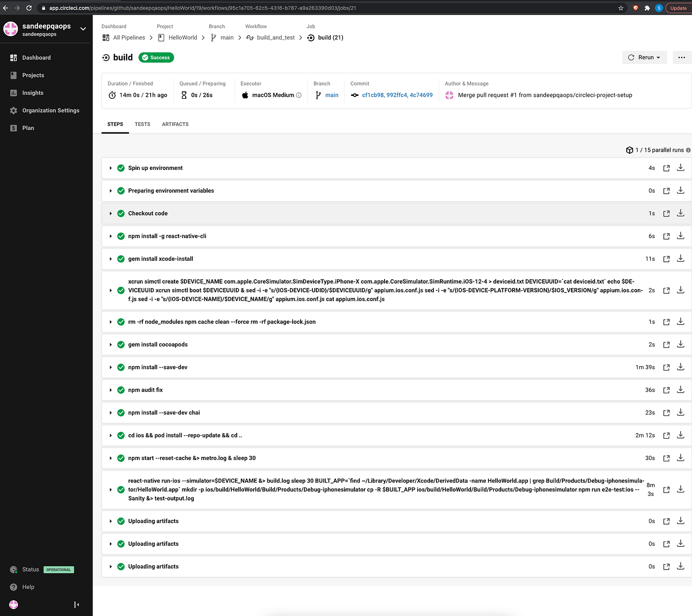
Task: Expand the npm audit fix step
Action: pos(111,390)
